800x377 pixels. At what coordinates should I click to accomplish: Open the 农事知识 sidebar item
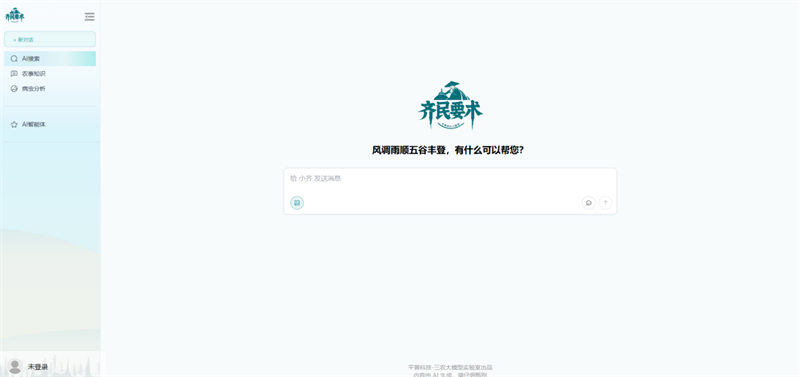coord(50,73)
